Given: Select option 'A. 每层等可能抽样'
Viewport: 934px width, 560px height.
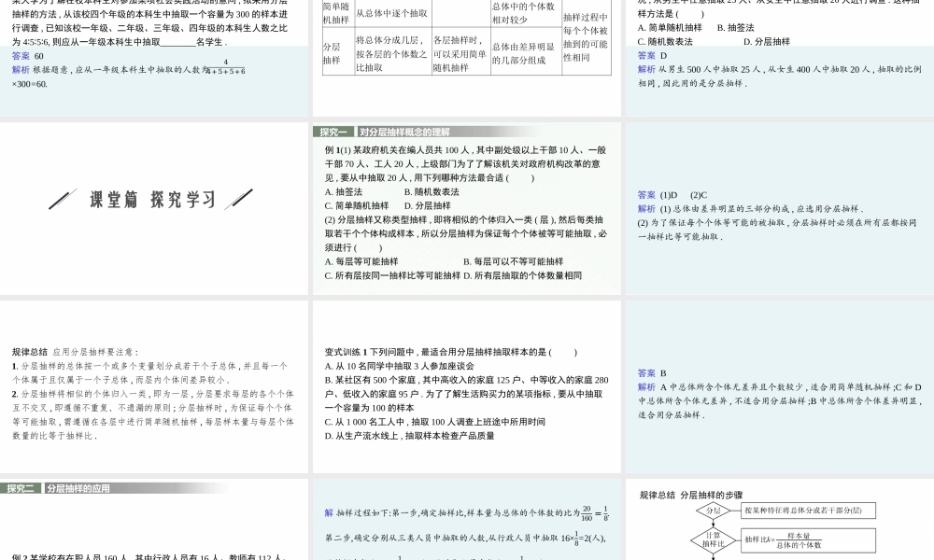Looking at the screenshot, I should coord(361,261).
